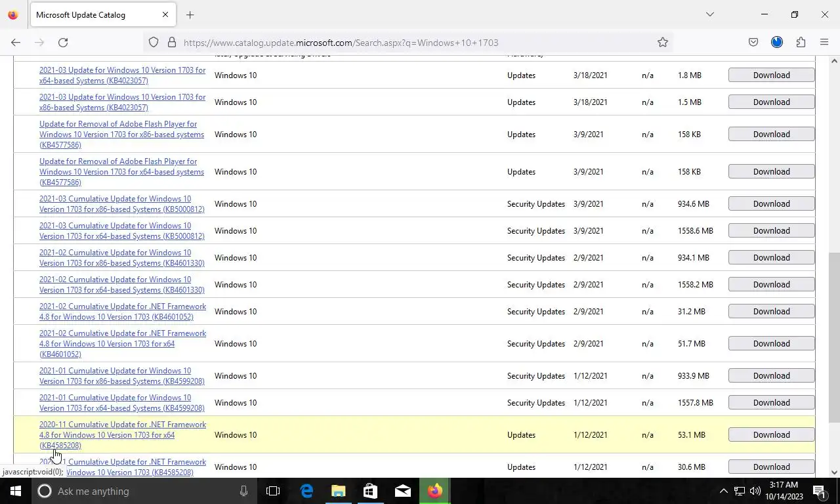840x504 pixels.
Task: Open 2021-03 Update KB4023057 x64 link
Action: click(x=122, y=75)
